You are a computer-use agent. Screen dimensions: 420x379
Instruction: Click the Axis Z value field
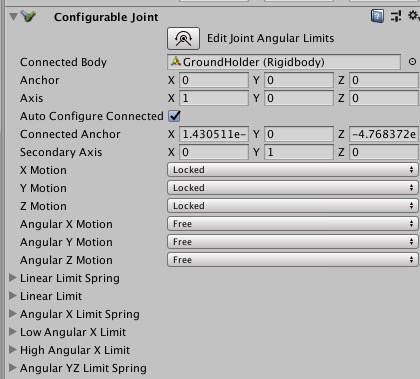pos(384,98)
